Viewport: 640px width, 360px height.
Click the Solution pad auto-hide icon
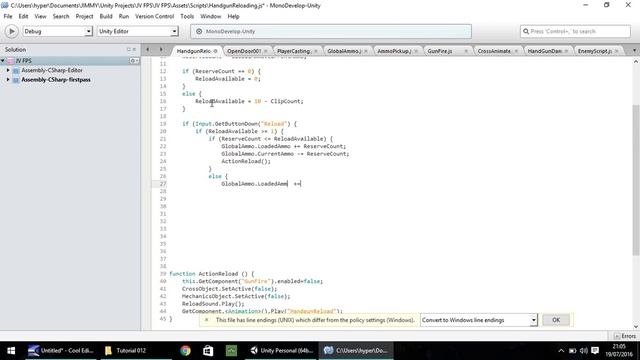click(x=129, y=49)
